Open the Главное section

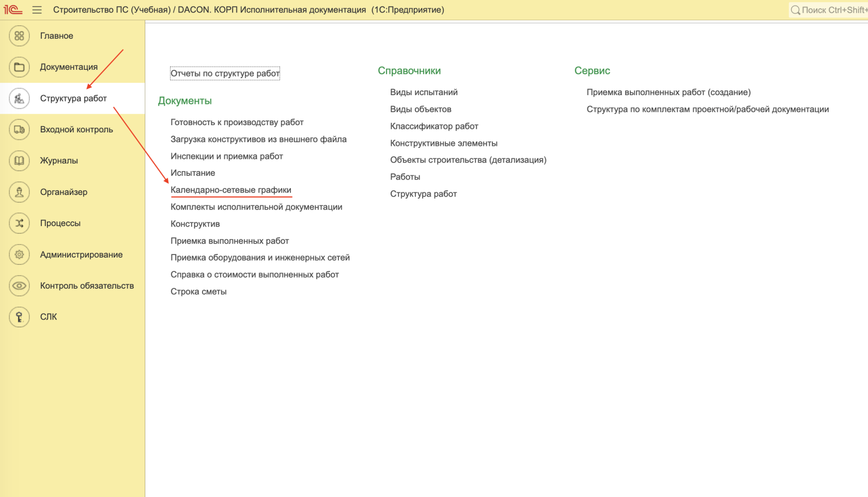pos(72,36)
